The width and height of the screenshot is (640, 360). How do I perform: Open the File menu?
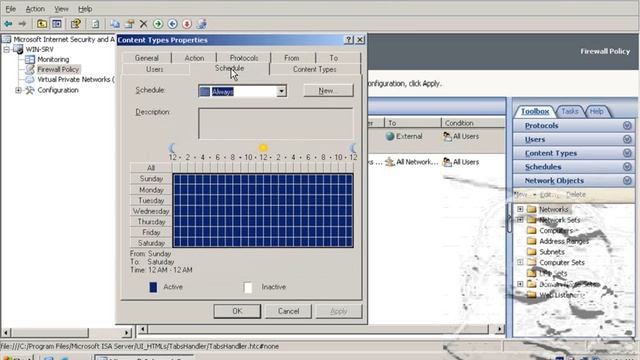coord(11,9)
